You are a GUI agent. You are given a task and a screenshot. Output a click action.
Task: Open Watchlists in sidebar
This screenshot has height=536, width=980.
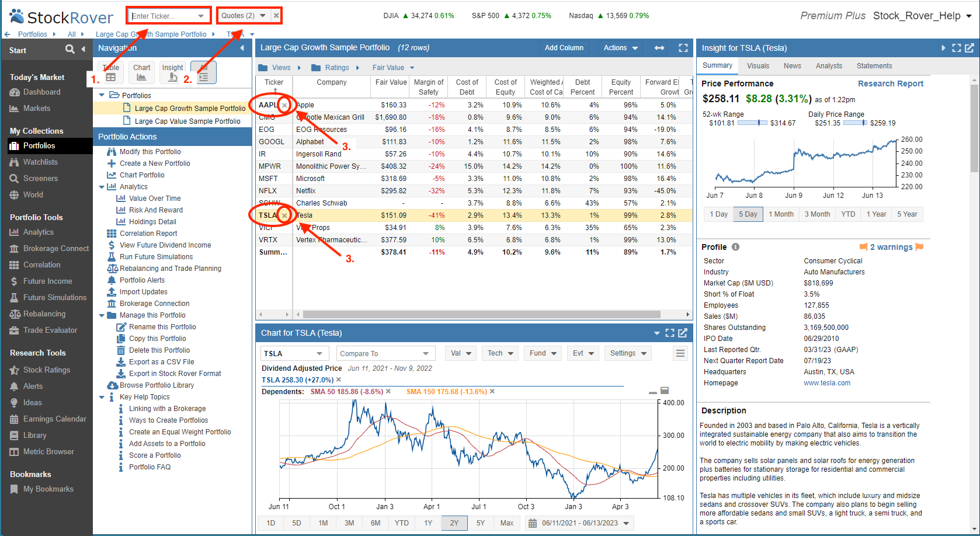click(x=40, y=162)
